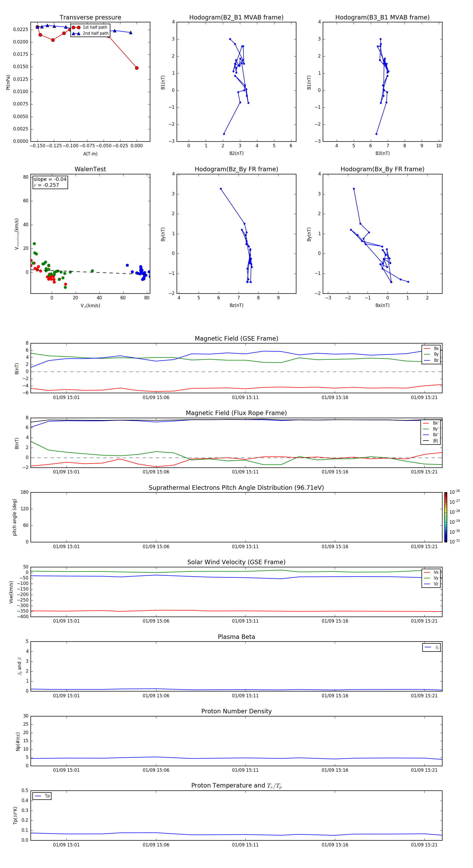Click the "Bz'" legend entry in Flux Rope panel
Screen dimensions: 473x868
(x=431, y=435)
